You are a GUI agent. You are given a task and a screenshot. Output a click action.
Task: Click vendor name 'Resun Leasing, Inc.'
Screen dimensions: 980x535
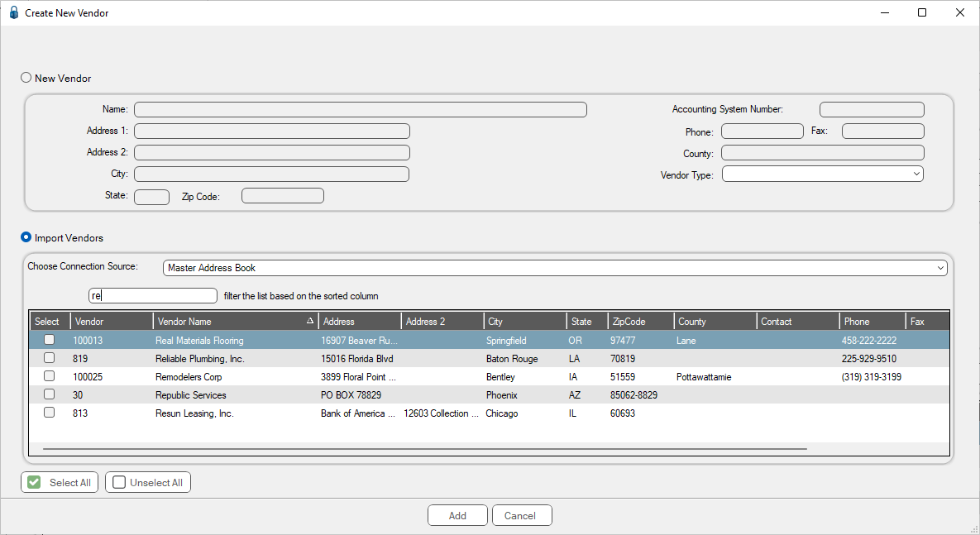click(194, 413)
